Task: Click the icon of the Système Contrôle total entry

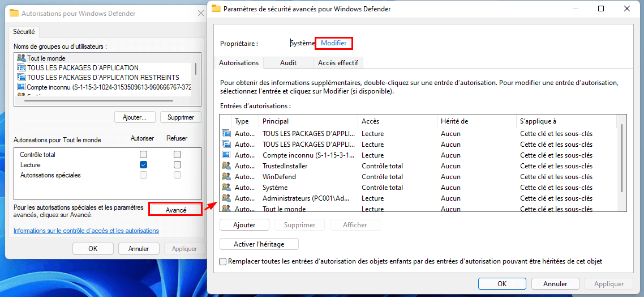Action: point(226,187)
